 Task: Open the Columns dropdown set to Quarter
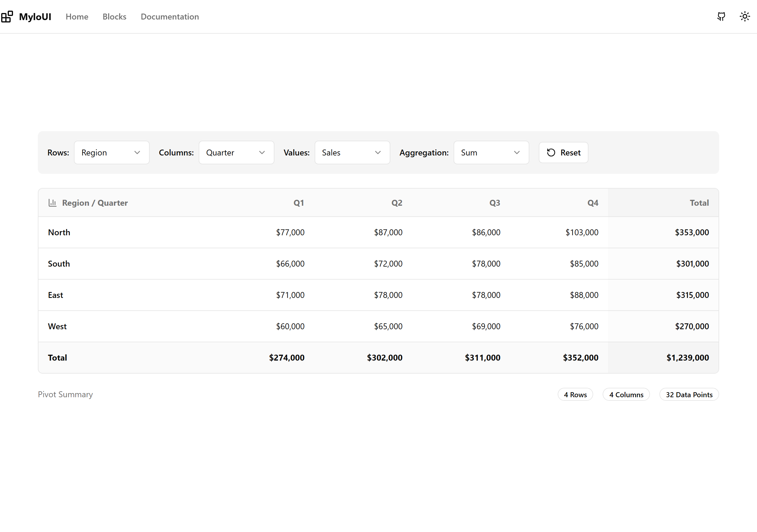coord(236,152)
